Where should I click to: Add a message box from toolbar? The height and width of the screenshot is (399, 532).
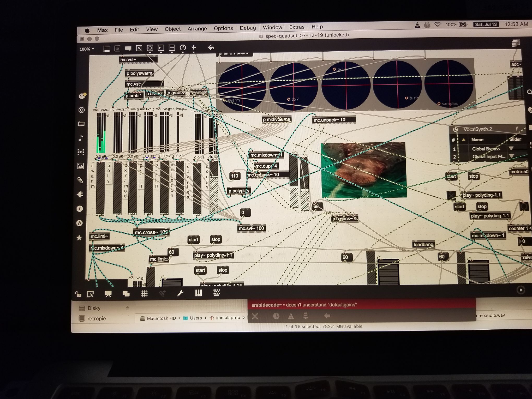click(x=117, y=49)
